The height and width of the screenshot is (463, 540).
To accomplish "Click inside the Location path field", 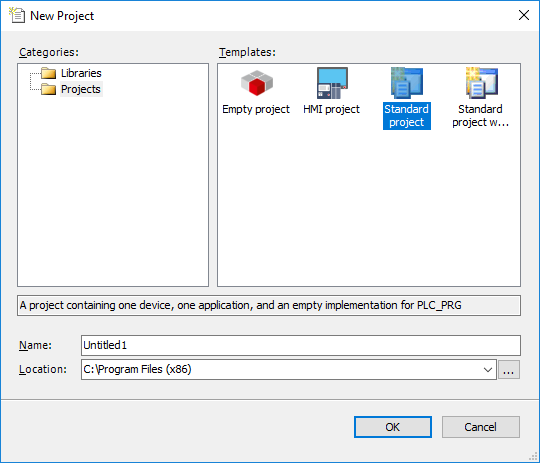I will [280, 370].
